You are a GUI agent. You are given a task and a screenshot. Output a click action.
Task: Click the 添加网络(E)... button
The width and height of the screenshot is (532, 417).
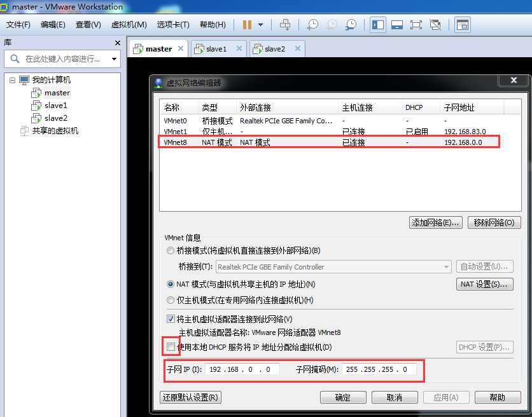pos(436,222)
